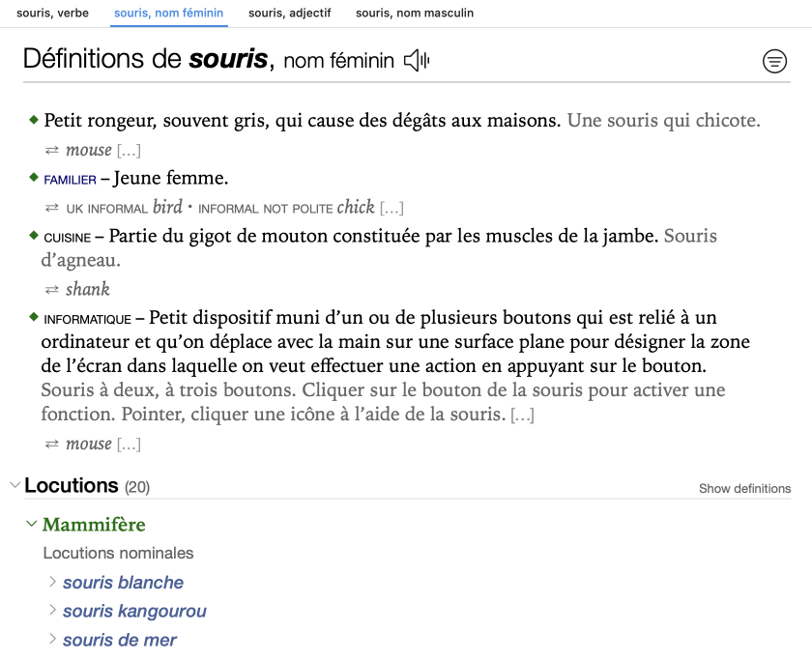812x661 pixels.
Task: Expand the ellipsis after first "mouse" translation
Action: click(129, 151)
